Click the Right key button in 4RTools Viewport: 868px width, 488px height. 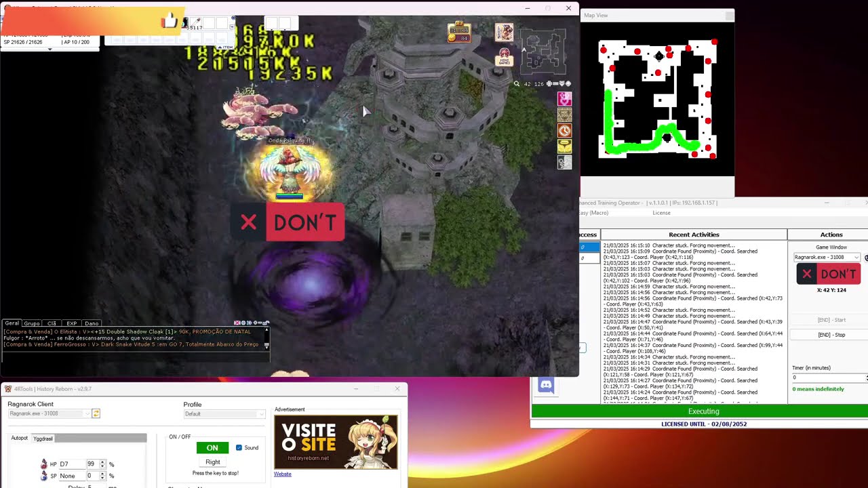pos(212,462)
